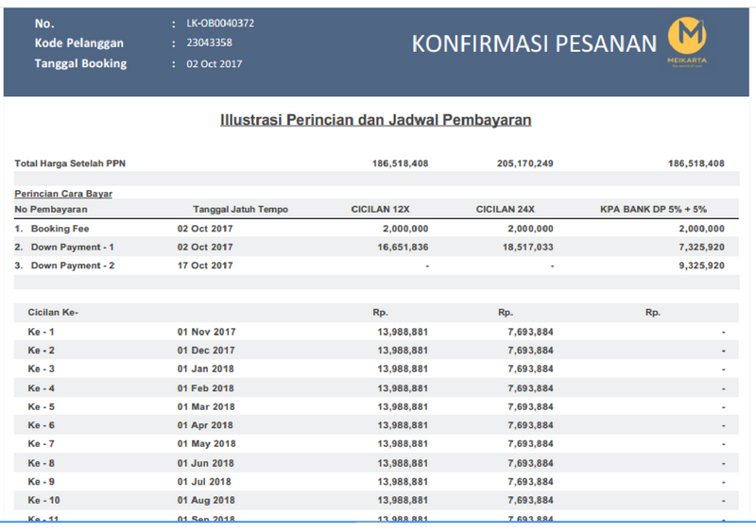Click the Tanggal Jatuh Tempo column header
This screenshot has height=532, width=756.
point(240,210)
